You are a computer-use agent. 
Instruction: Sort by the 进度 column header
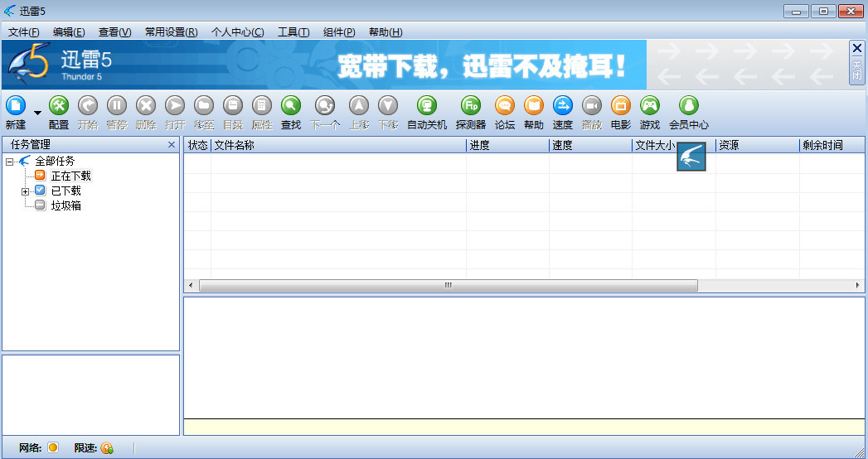[x=507, y=146]
